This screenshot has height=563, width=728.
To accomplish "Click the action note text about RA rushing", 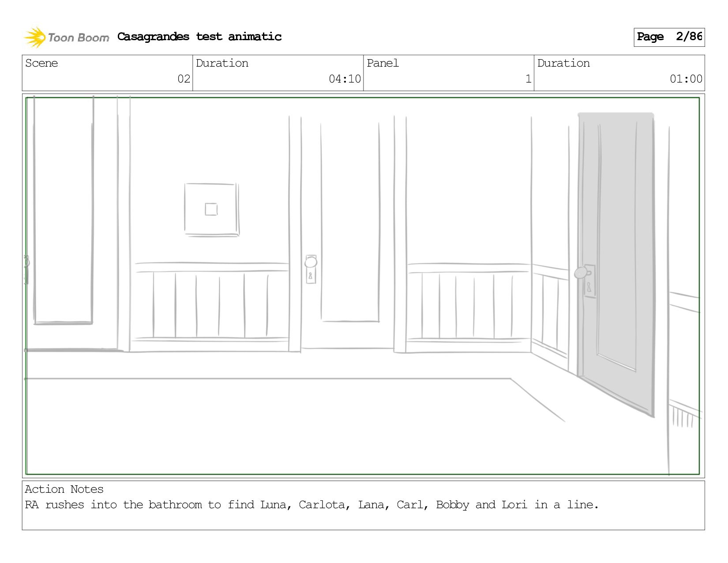I will click(311, 505).
